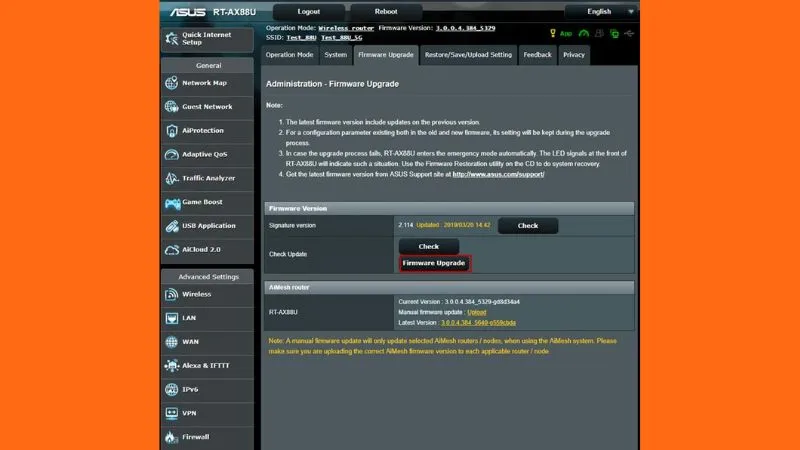
Task: Click Check beside Signature version
Action: click(528, 226)
